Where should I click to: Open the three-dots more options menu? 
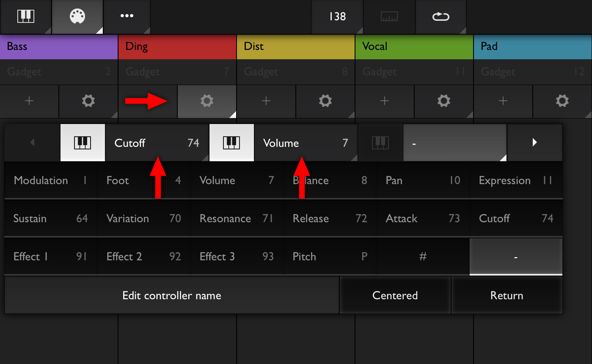tap(127, 17)
